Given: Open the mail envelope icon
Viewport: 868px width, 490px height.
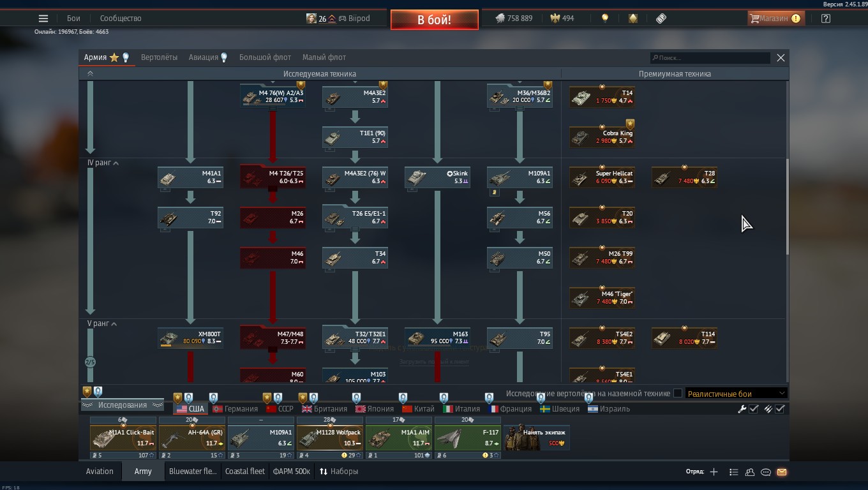Looking at the screenshot, I should pos(782,472).
